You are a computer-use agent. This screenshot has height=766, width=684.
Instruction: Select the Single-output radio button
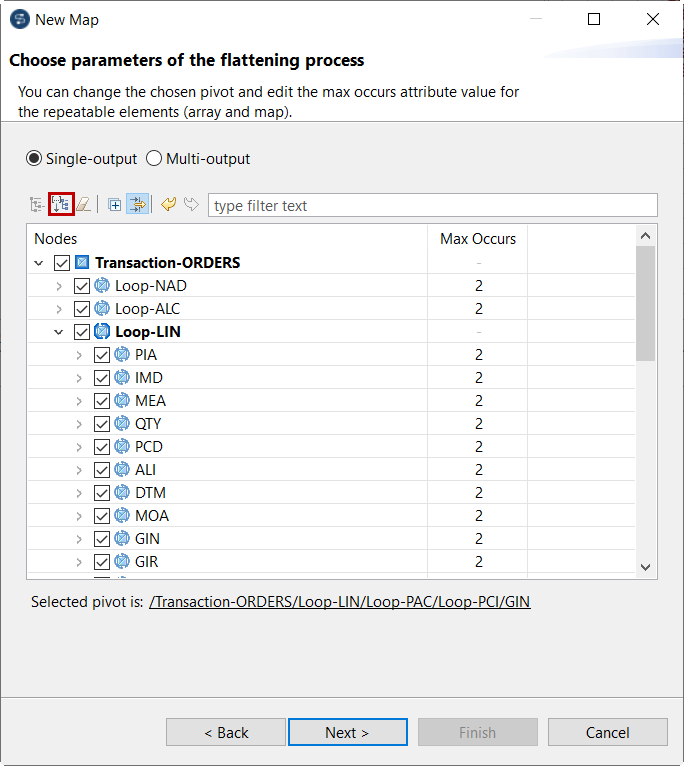(34, 159)
